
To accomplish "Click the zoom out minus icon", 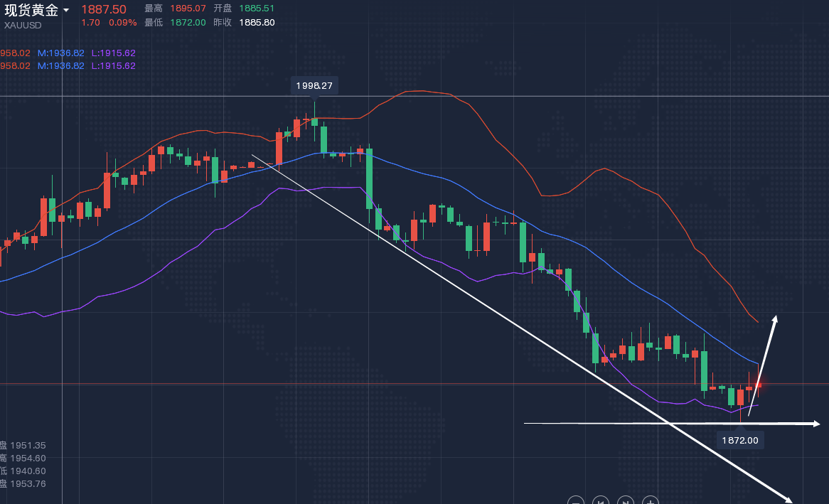I will (576, 500).
